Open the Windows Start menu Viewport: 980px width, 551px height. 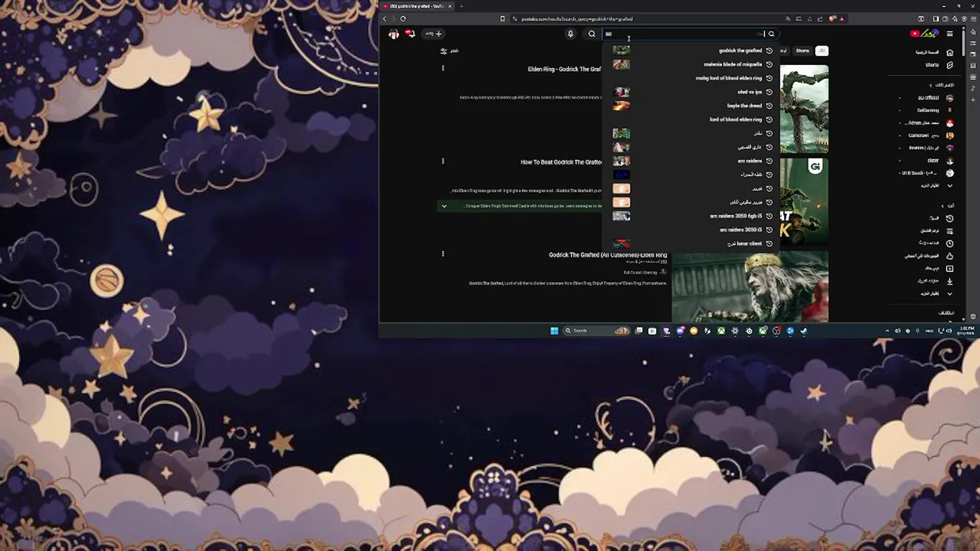[554, 331]
